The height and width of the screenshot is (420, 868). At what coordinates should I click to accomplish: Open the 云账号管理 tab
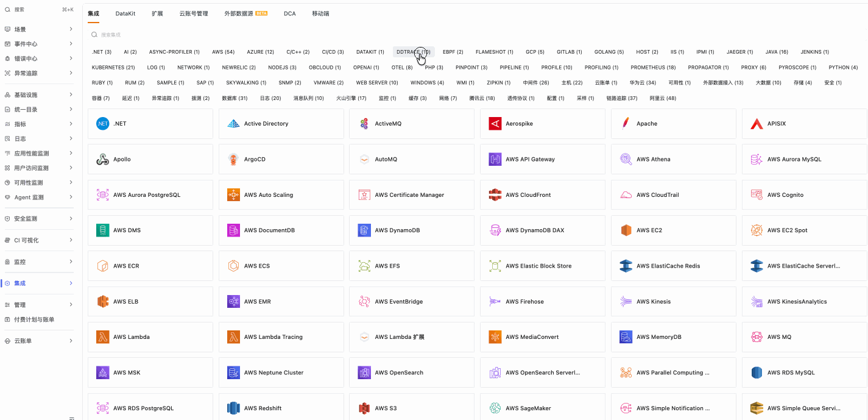(x=194, y=13)
